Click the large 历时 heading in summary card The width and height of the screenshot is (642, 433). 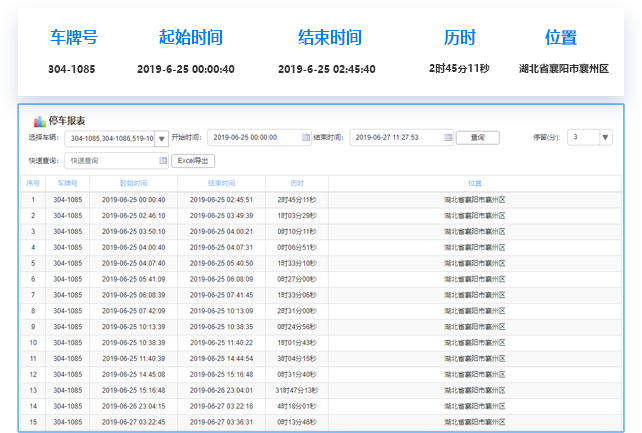459,37
